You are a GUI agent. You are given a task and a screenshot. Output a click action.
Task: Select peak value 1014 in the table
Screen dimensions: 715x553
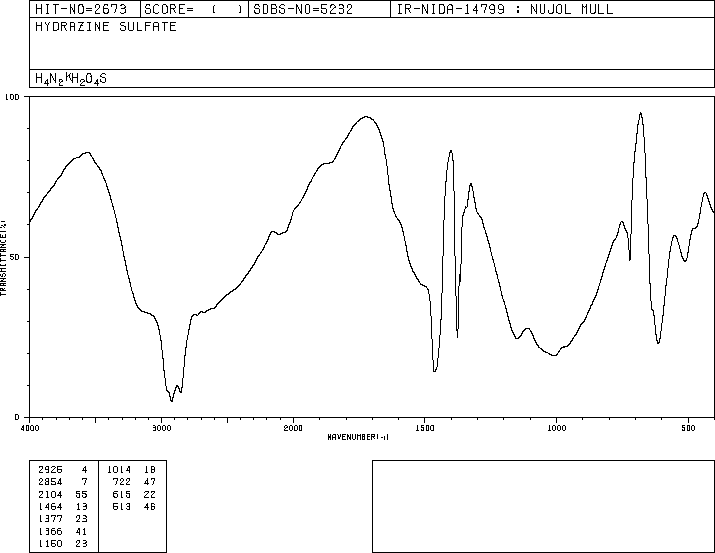pos(119,470)
